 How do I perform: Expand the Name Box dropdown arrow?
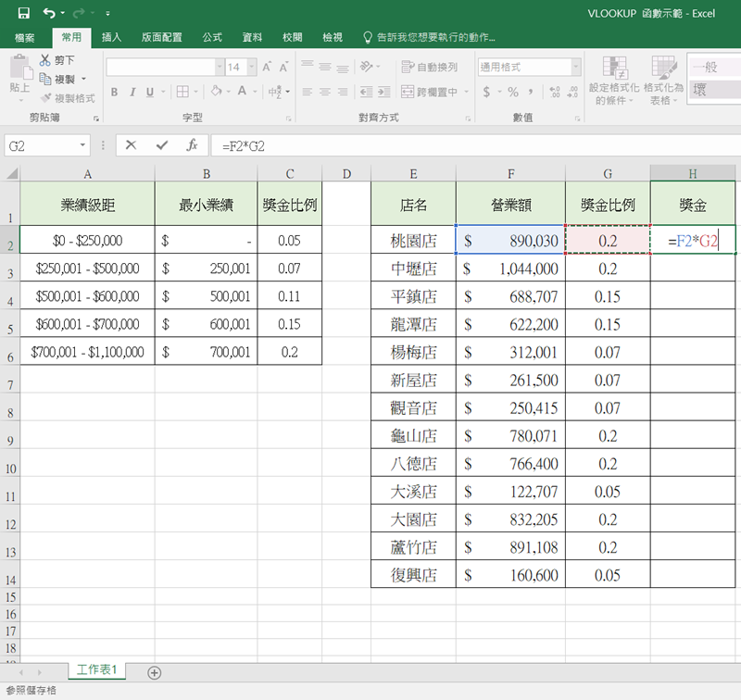(83, 145)
